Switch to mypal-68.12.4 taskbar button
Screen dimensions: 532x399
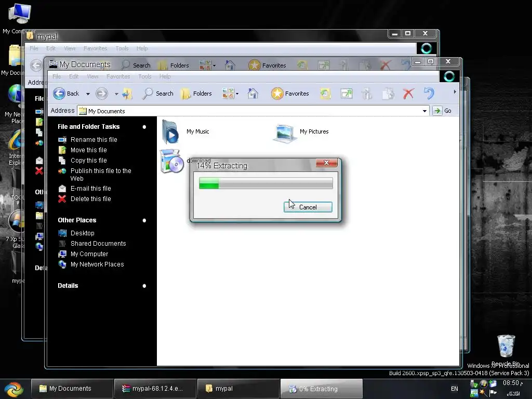(x=155, y=389)
